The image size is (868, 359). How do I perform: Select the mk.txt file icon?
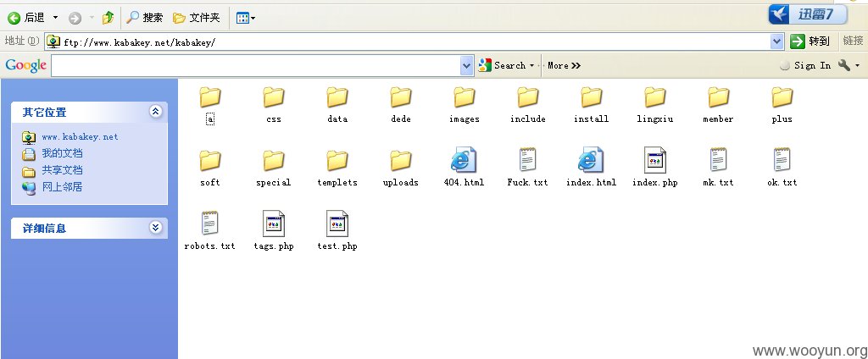pos(719,160)
